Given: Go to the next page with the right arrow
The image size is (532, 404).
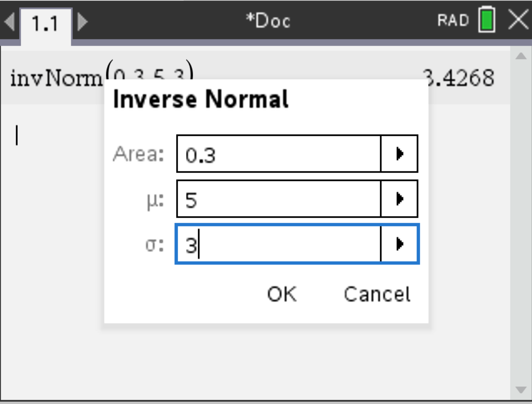Looking at the screenshot, I should (82, 22).
